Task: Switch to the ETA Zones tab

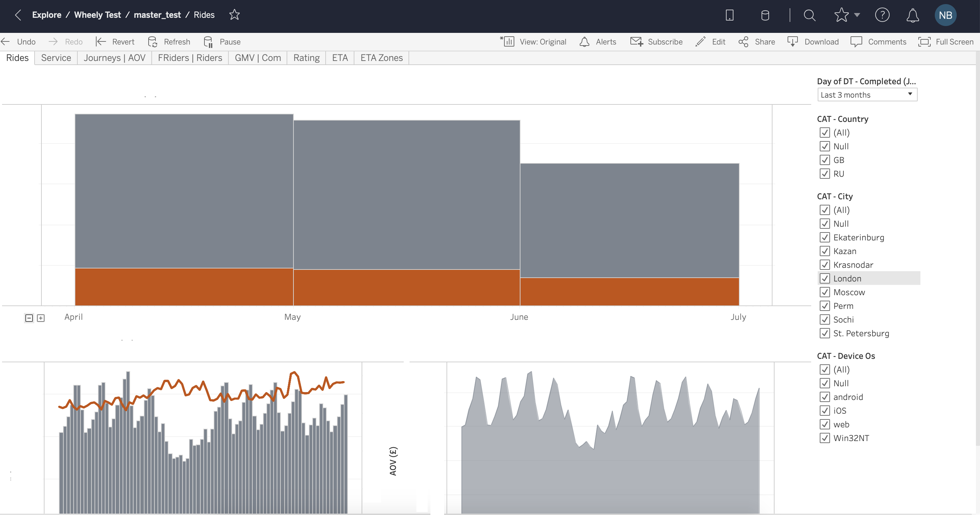Action: click(x=381, y=58)
